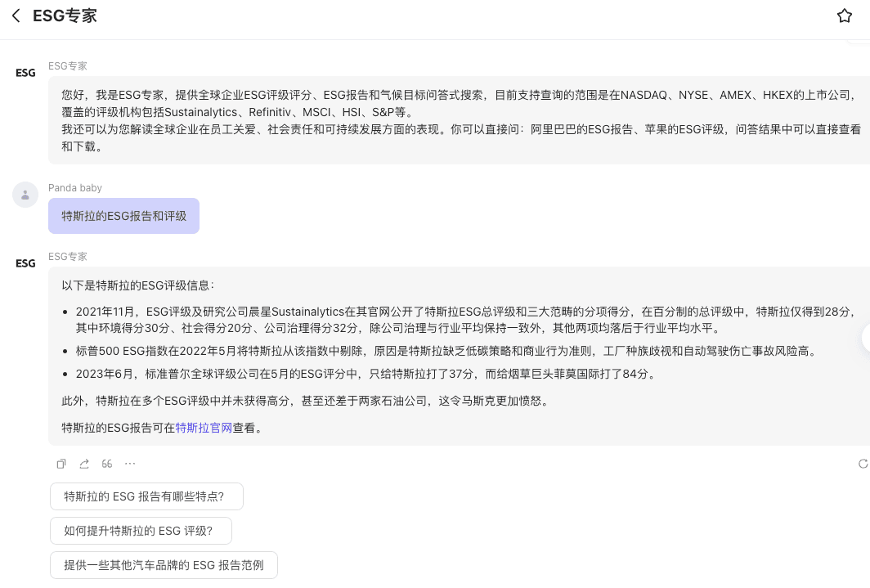Image resolution: width=870 pixels, height=588 pixels.
Task: Share the reply using the share arrow icon
Action: tap(84, 464)
